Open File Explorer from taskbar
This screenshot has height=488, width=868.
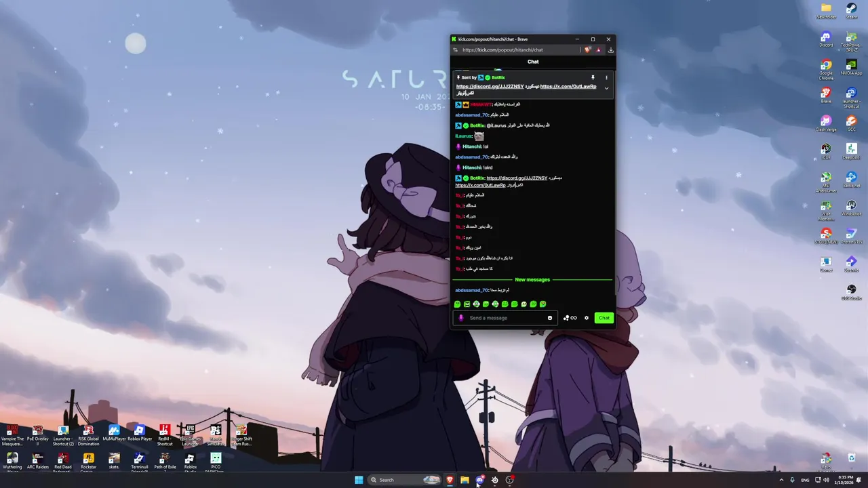click(x=465, y=480)
